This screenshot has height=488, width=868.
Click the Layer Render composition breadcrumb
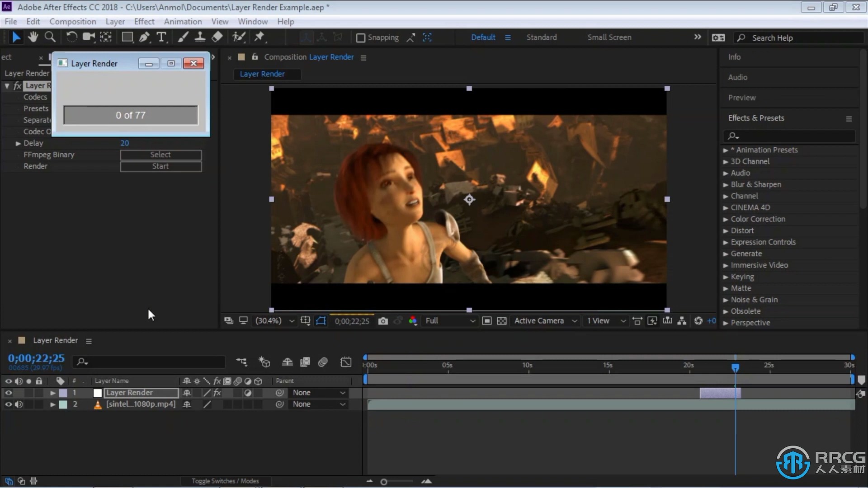pyautogui.click(x=262, y=74)
